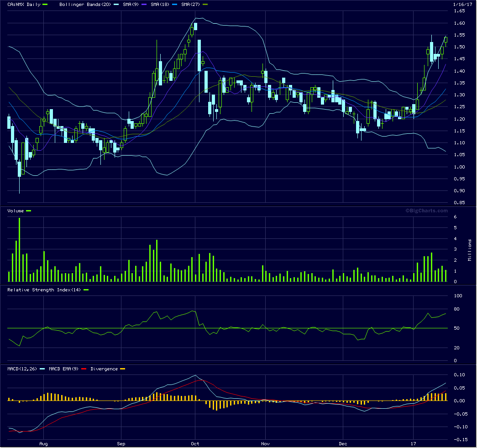The width and height of the screenshot is (477, 448).
Task: Click the 0.85 price axis value
Action: click(459, 202)
